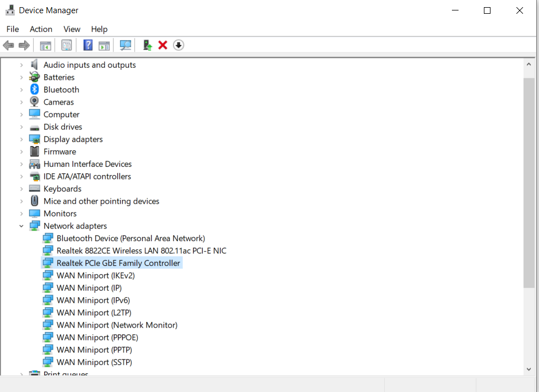Select Bluetooth Device (Personal Area Network)
Viewport: 539px width, 392px height.
point(131,238)
